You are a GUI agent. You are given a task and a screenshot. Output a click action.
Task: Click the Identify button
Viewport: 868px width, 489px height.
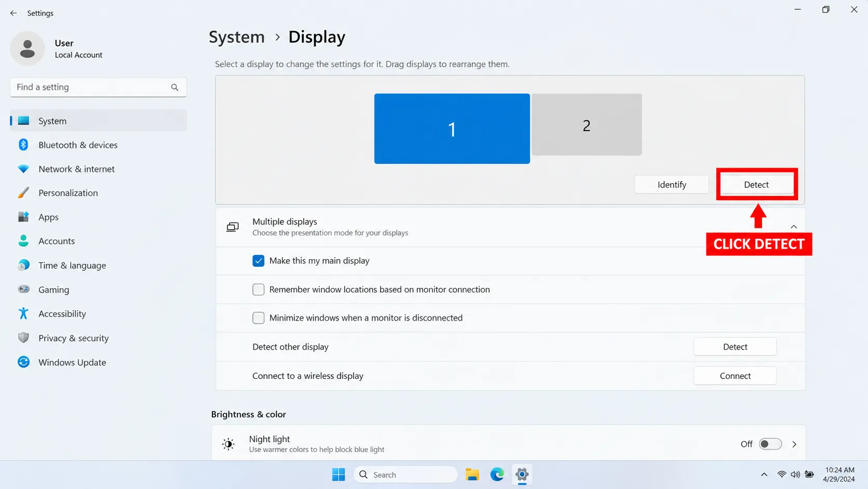click(x=672, y=184)
